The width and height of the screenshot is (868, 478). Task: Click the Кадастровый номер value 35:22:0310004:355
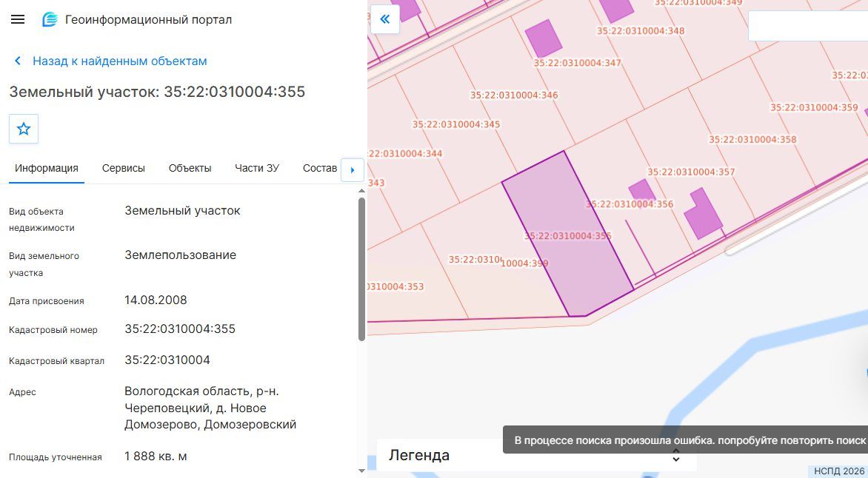tap(180, 329)
